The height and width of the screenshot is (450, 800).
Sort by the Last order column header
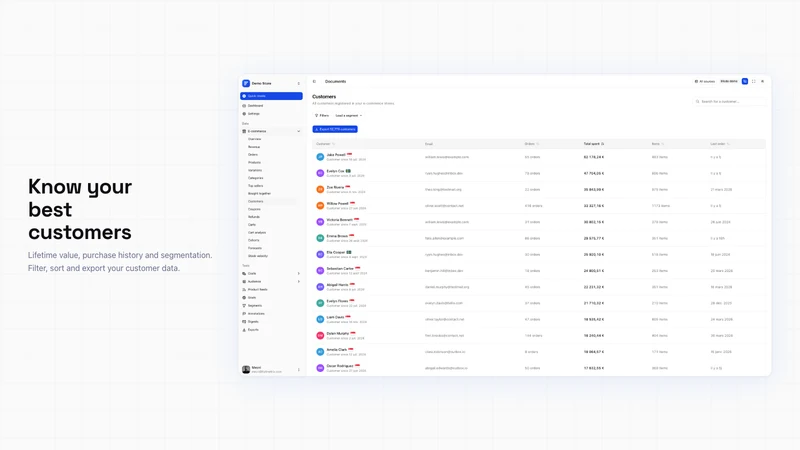pyautogui.click(x=720, y=144)
